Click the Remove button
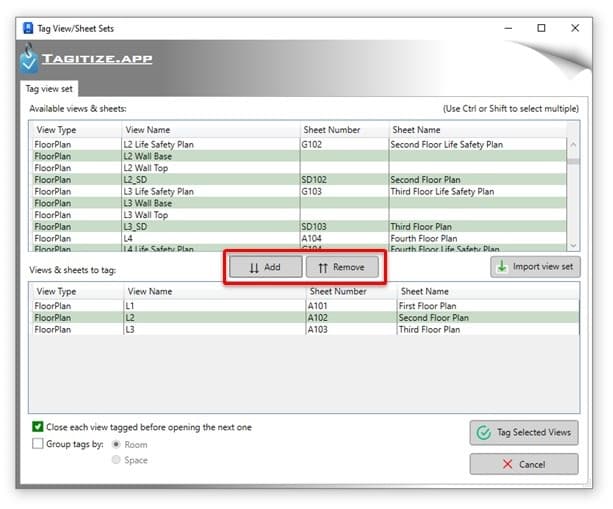Screen dimensions: 613x509 tap(342, 267)
